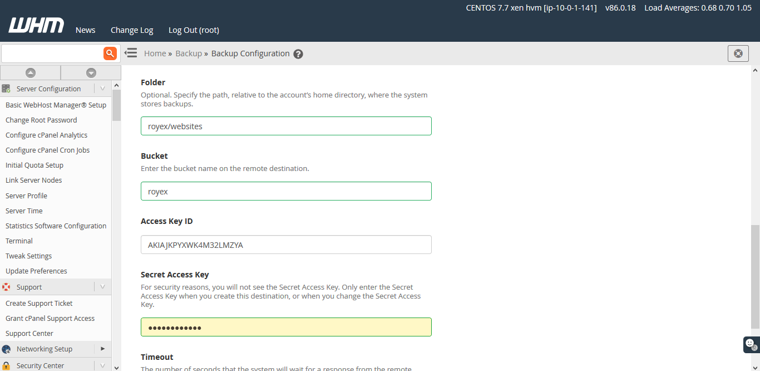Collapse the Support section chevron

pyautogui.click(x=102, y=287)
